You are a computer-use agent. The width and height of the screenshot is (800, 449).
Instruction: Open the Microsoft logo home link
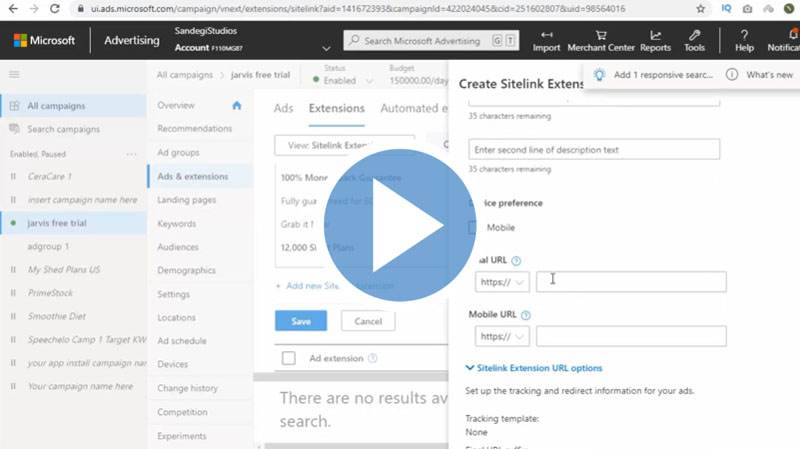point(44,40)
